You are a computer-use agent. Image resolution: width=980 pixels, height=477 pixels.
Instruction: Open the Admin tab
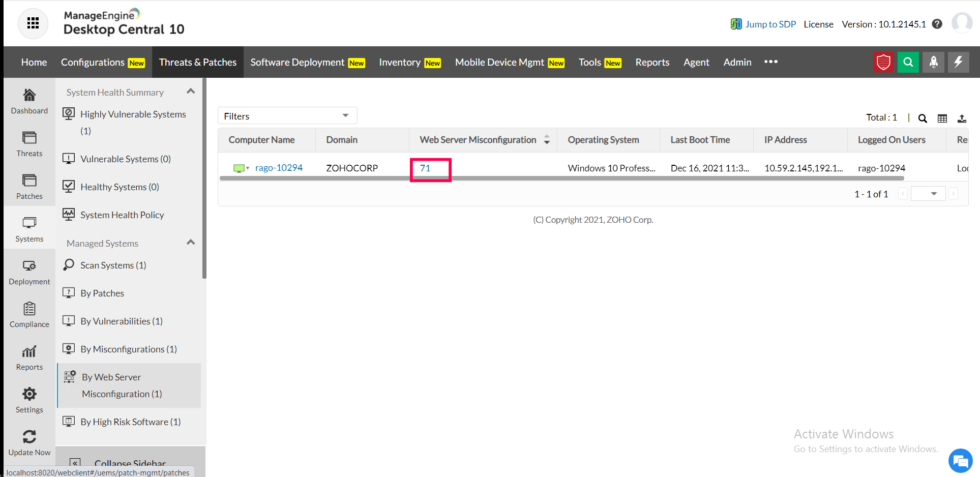[737, 62]
